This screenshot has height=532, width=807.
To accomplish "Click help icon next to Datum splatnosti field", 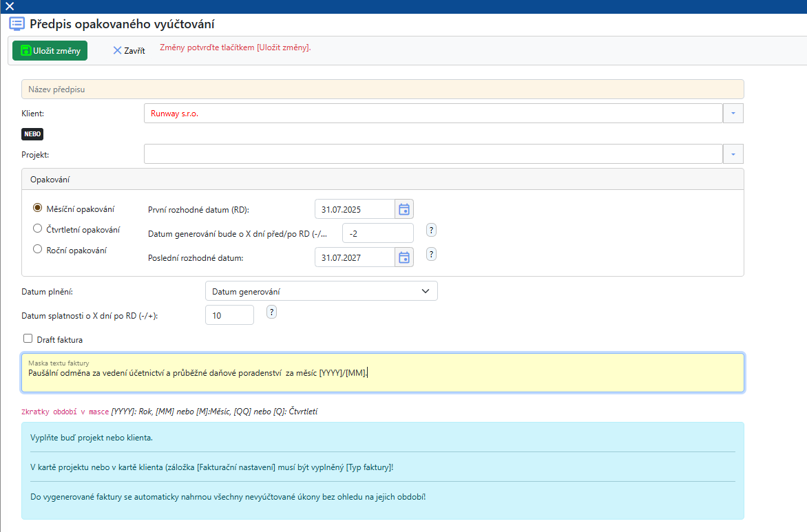I will coord(272,312).
